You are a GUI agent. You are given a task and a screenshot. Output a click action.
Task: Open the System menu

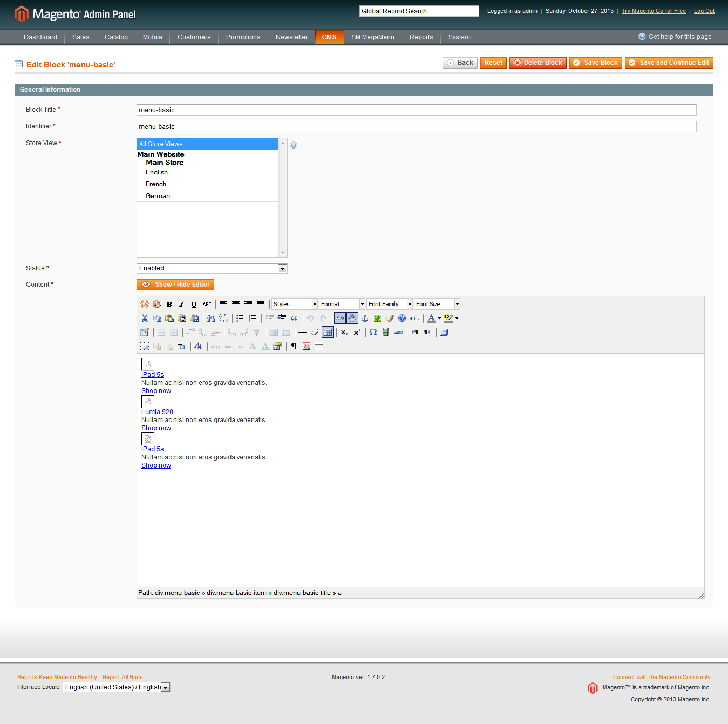pos(459,37)
